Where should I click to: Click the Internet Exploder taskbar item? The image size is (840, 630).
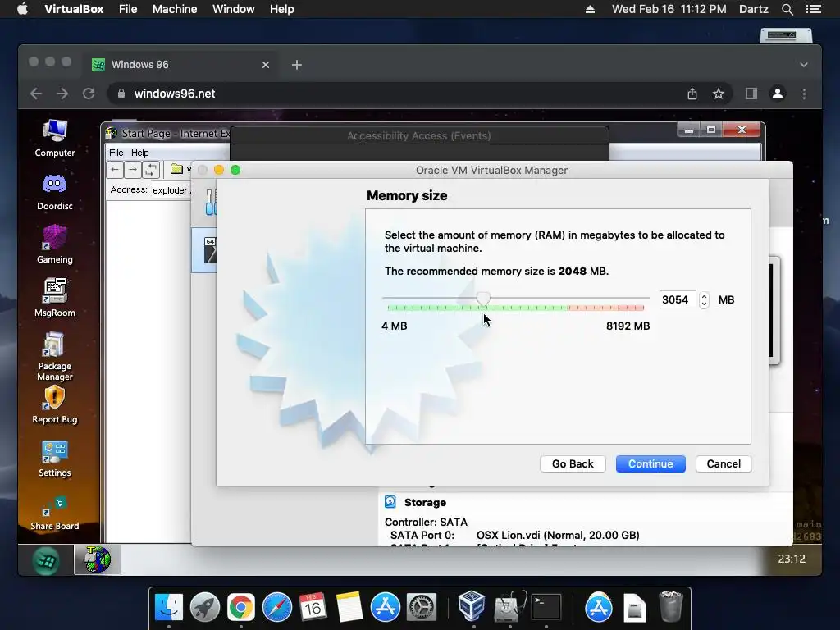(x=97, y=559)
